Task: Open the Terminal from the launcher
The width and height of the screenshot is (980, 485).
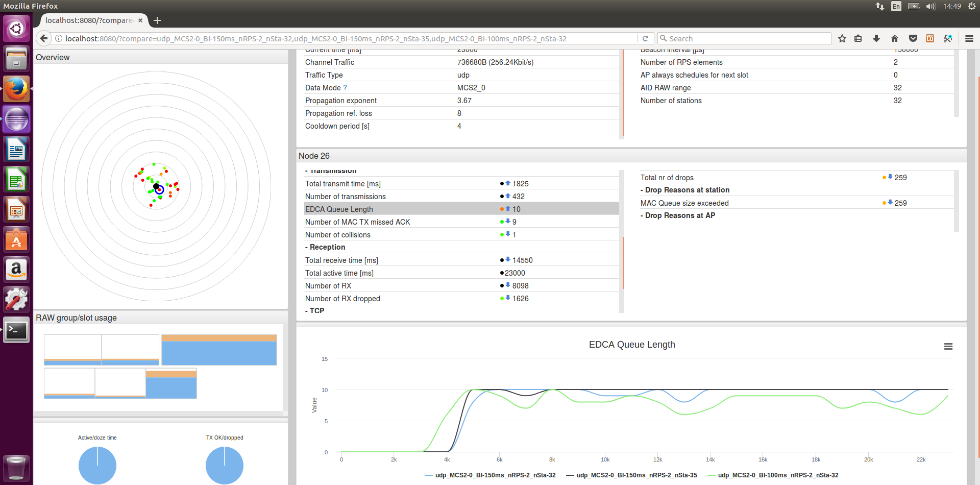Action: (x=16, y=330)
